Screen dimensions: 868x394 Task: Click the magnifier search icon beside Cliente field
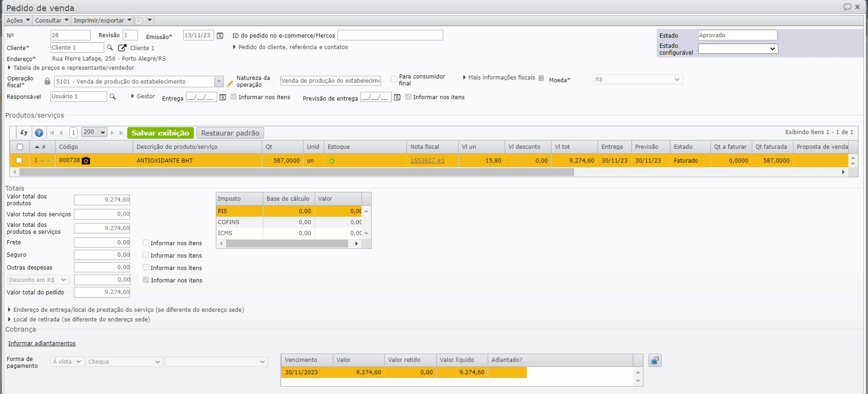(110, 48)
